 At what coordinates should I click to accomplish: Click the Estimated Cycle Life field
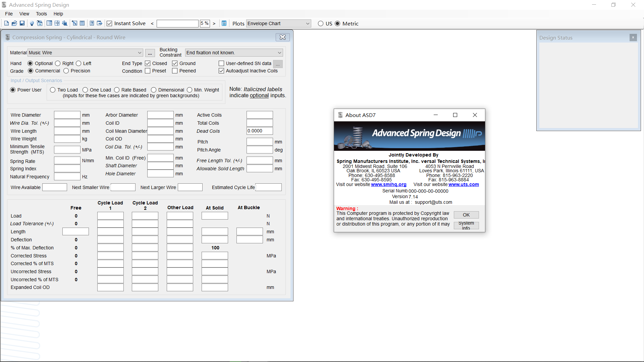coord(268,187)
